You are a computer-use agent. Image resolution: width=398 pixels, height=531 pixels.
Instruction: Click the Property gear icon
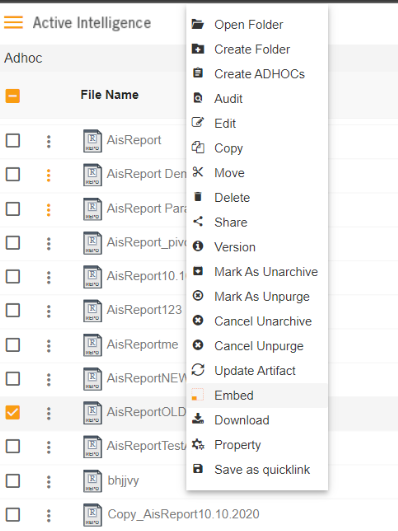[198, 444]
